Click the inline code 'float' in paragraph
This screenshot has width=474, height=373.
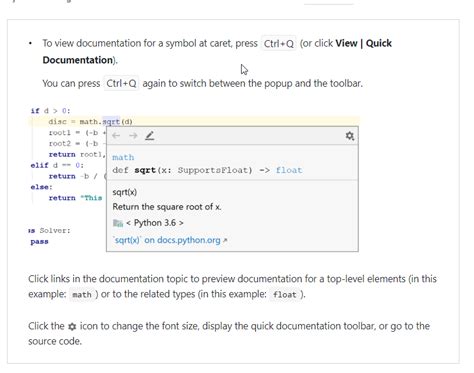(x=284, y=295)
